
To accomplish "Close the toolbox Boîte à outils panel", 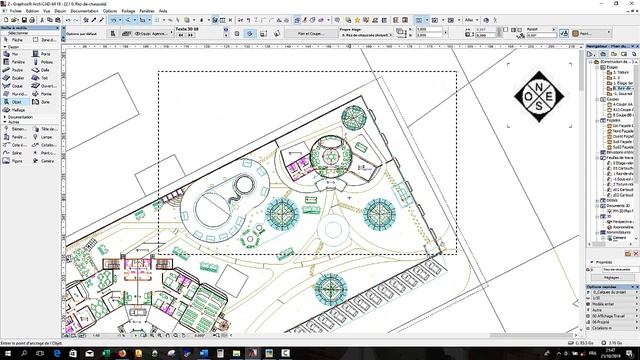I will pyautogui.click(x=58, y=28).
